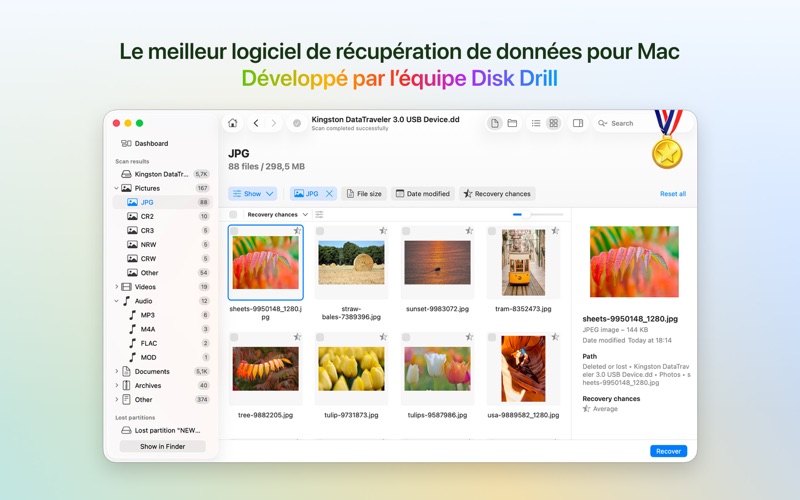
Task: Open the Recovery chances filter chip
Action: [x=497, y=194]
